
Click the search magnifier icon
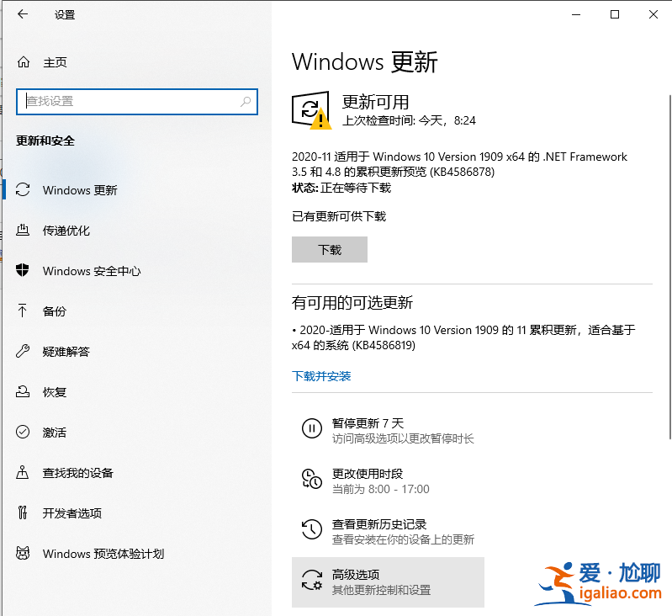point(246,102)
